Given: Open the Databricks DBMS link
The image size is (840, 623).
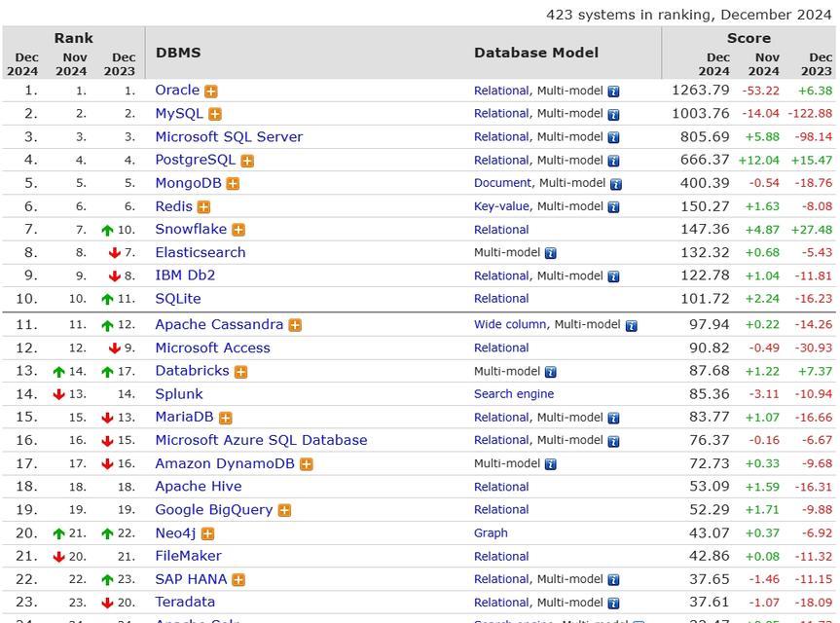Looking at the screenshot, I should tap(193, 371).
